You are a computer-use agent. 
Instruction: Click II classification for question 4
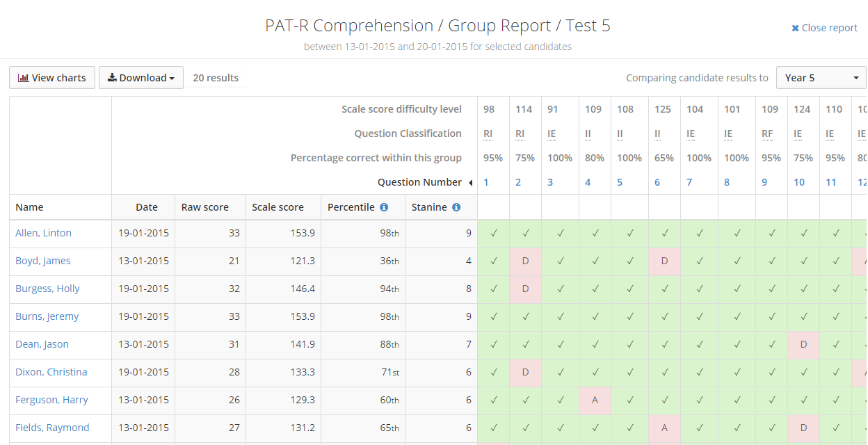pyautogui.click(x=588, y=133)
